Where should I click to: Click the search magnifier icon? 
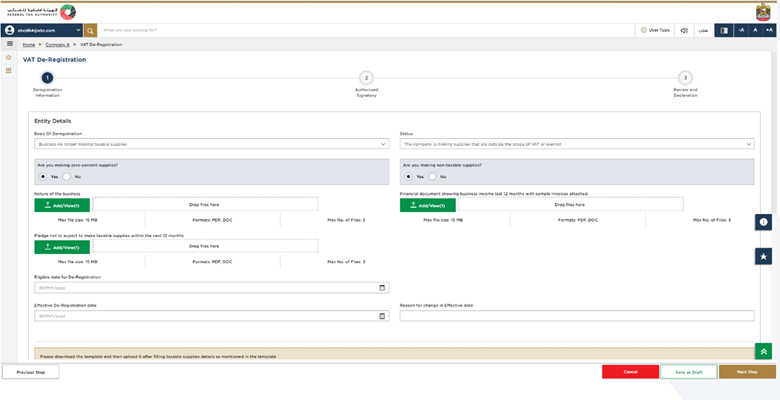click(91, 30)
